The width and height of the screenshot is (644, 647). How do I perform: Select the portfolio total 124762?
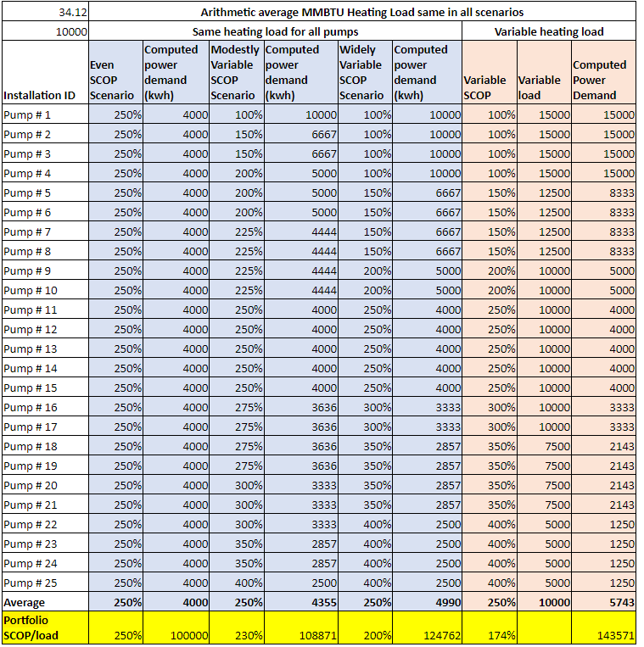click(428, 627)
